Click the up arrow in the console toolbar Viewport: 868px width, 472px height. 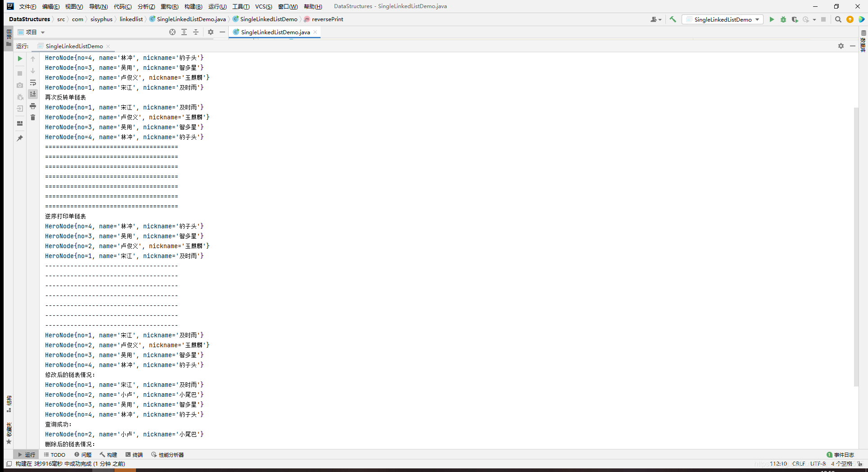point(33,59)
